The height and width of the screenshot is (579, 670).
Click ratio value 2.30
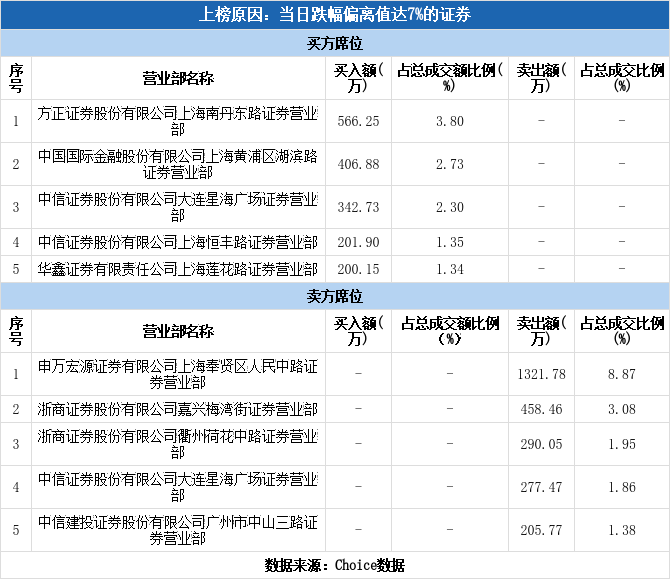click(450, 207)
